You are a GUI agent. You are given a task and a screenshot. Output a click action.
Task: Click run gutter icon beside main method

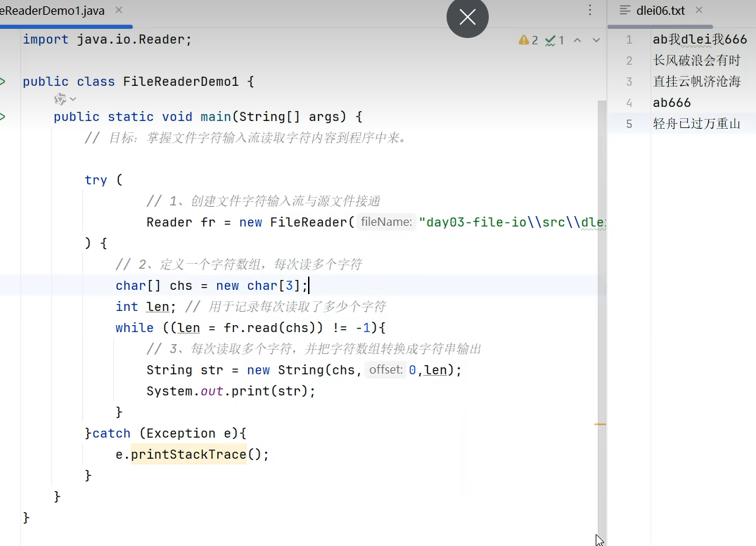pyautogui.click(x=2, y=117)
